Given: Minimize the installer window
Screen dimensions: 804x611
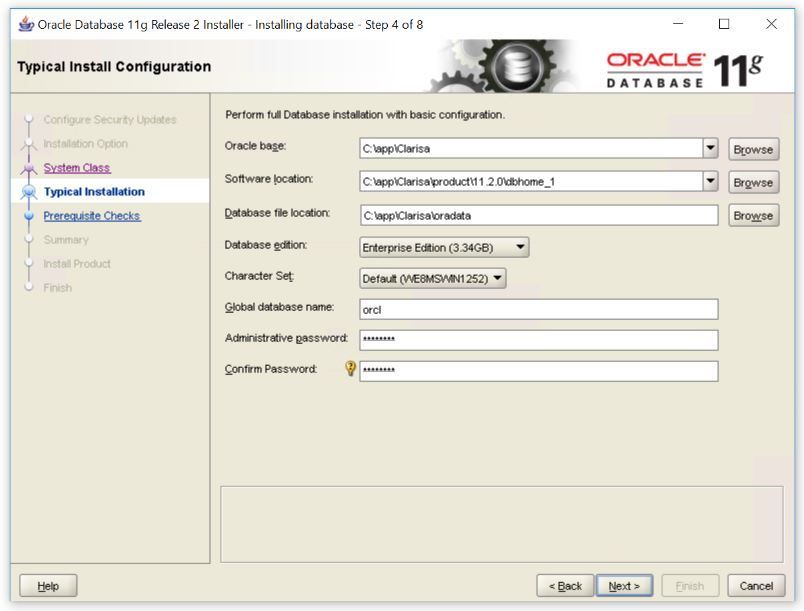Looking at the screenshot, I should coord(678,24).
